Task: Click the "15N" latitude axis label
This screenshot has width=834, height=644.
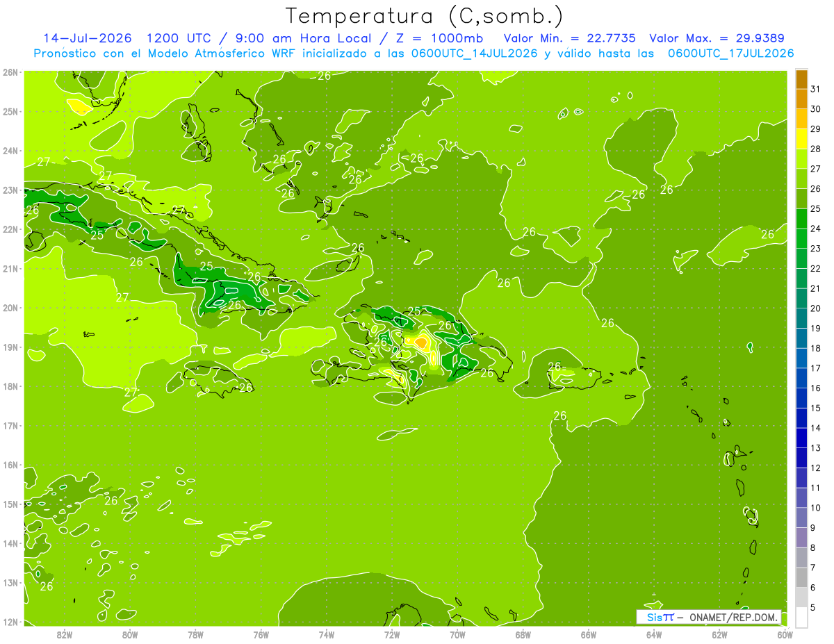Action: pos(10,504)
